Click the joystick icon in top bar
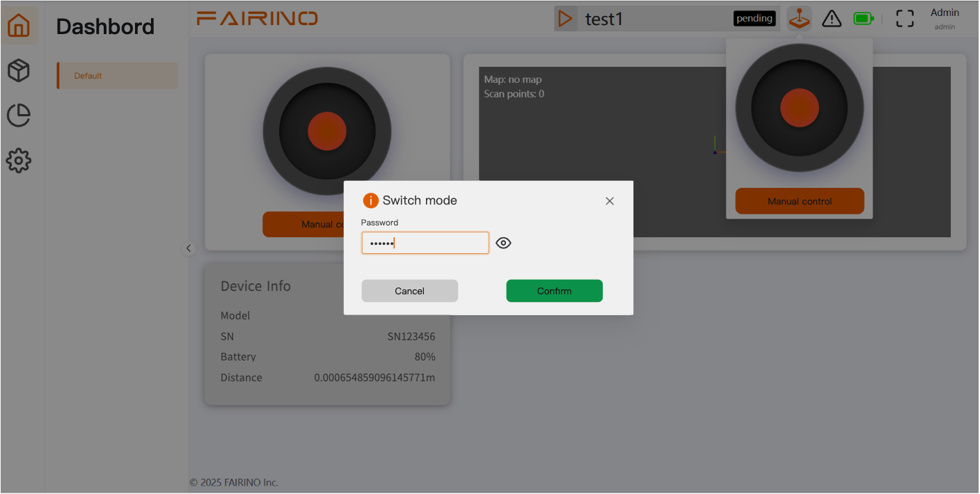The height and width of the screenshot is (494, 980). pyautogui.click(x=800, y=19)
